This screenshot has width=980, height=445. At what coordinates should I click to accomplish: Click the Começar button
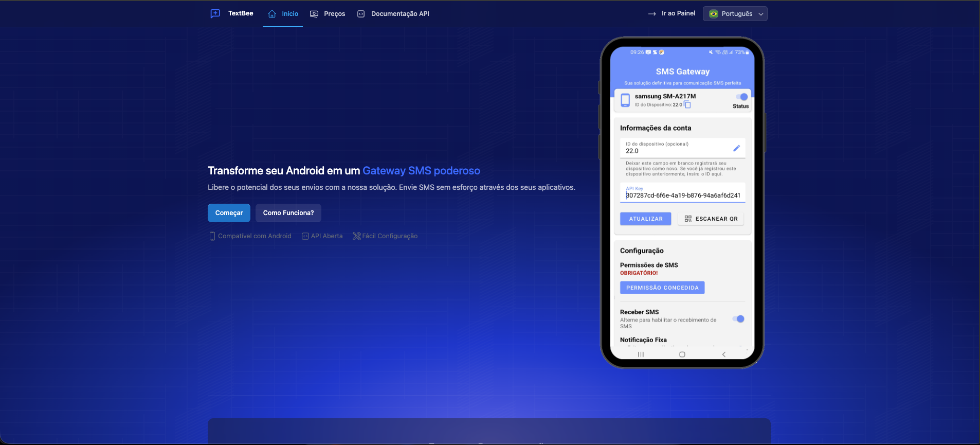click(229, 213)
